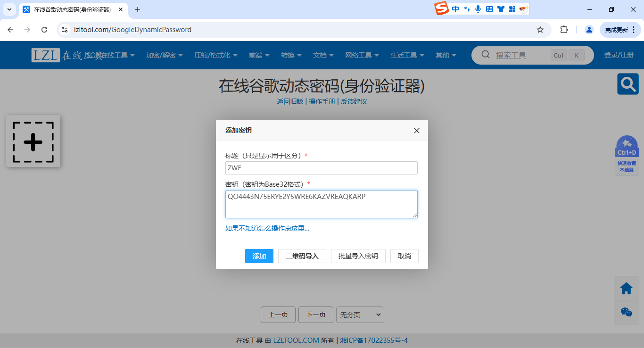This screenshot has height=348, width=644.
Task: Open the 湘ICP备17022355号-4 footer link
Action: [x=374, y=340]
